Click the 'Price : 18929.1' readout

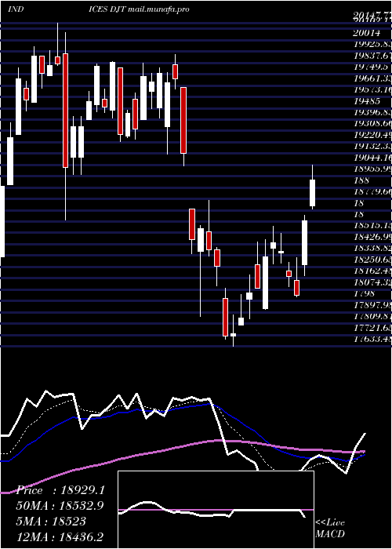click(x=60, y=490)
